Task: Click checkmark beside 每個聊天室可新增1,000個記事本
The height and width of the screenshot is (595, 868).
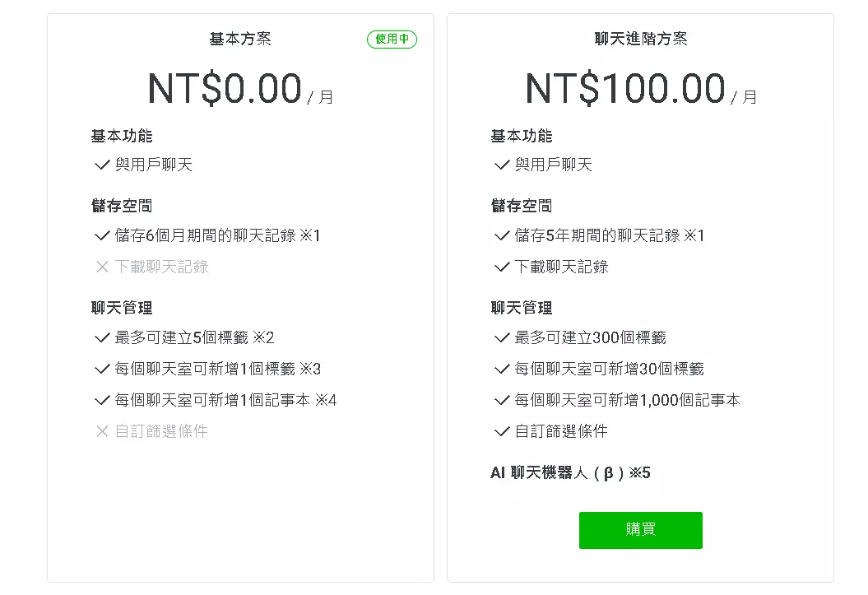Action: click(502, 401)
